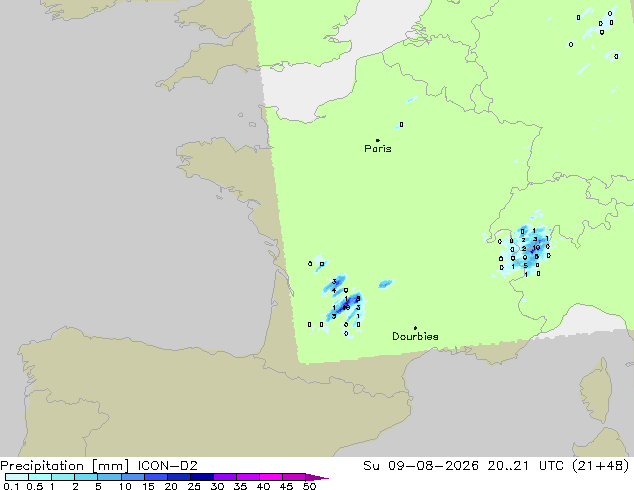Click the '0.1' legend scale value
634x490 pixels.
pos(11,486)
